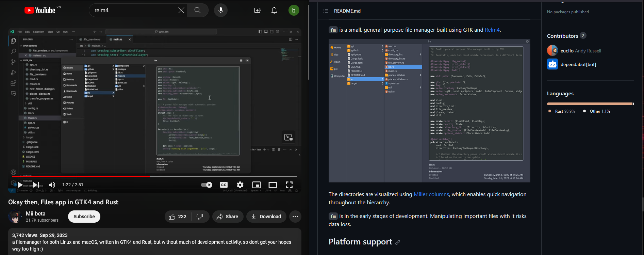Open the fm screenshot image in README
The image size is (644, 255).
[429, 111]
